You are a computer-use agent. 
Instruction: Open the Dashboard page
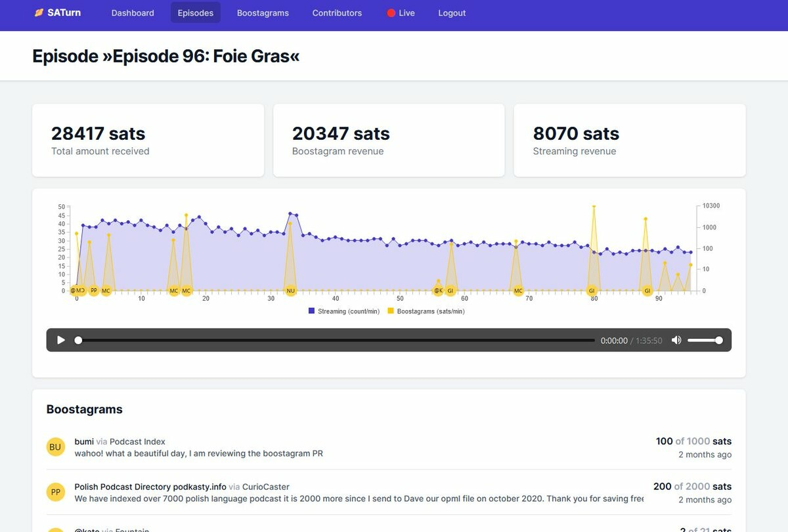coord(133,13)
